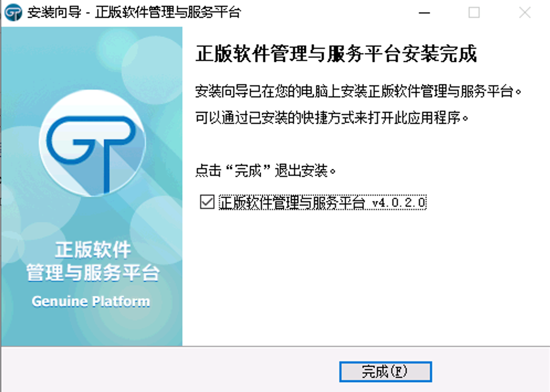Click the greyed-out maximize button
The image size is (550, 392).
point(474,13)
